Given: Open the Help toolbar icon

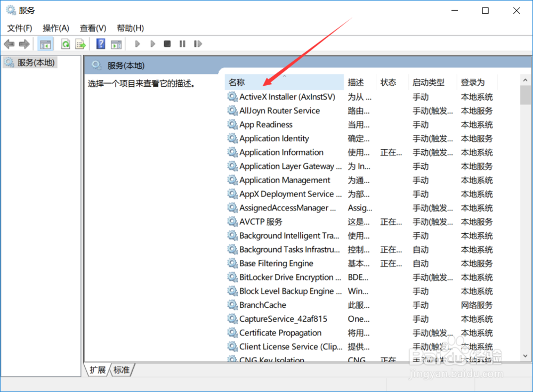Looking at the screenshot, I should coord(101,44).
